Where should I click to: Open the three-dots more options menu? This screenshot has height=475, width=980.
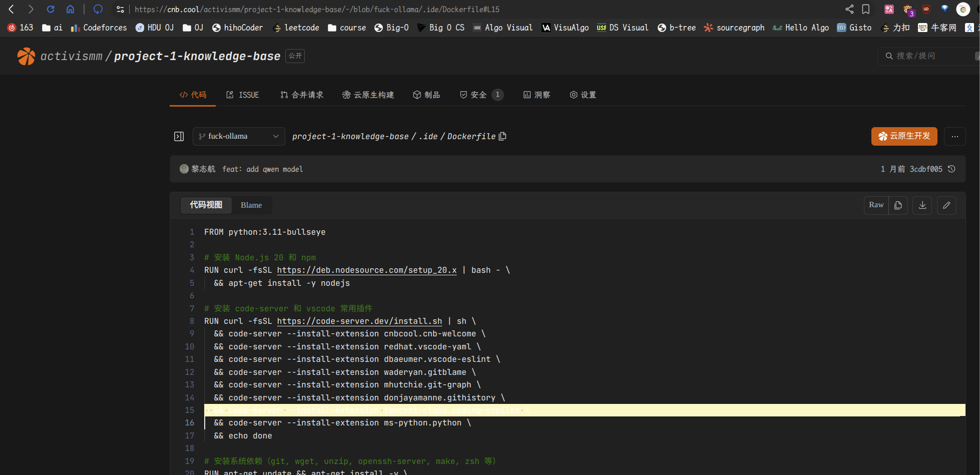pos(954,136)
